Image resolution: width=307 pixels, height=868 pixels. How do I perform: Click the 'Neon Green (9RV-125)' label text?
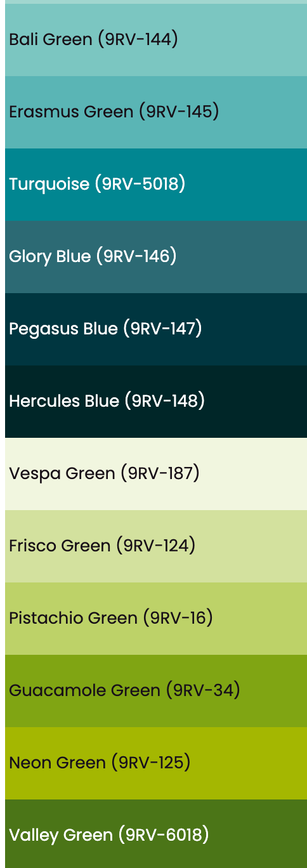click(x=100, y=763)
